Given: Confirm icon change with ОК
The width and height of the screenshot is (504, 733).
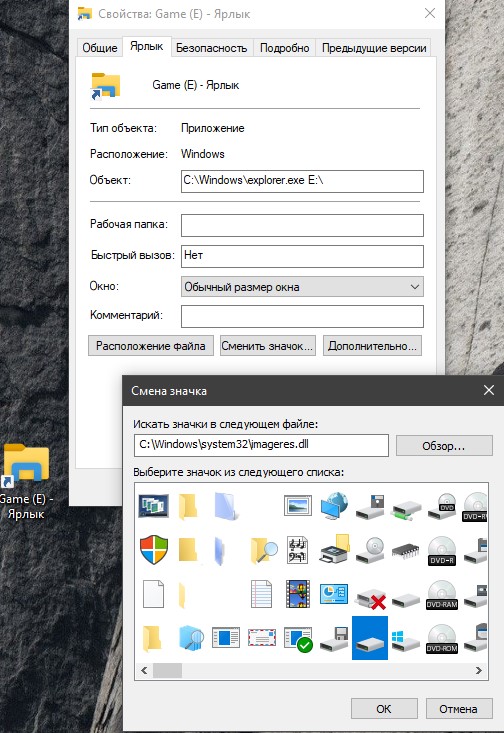Looking at the screenshot, I should [x=384, y=709].
